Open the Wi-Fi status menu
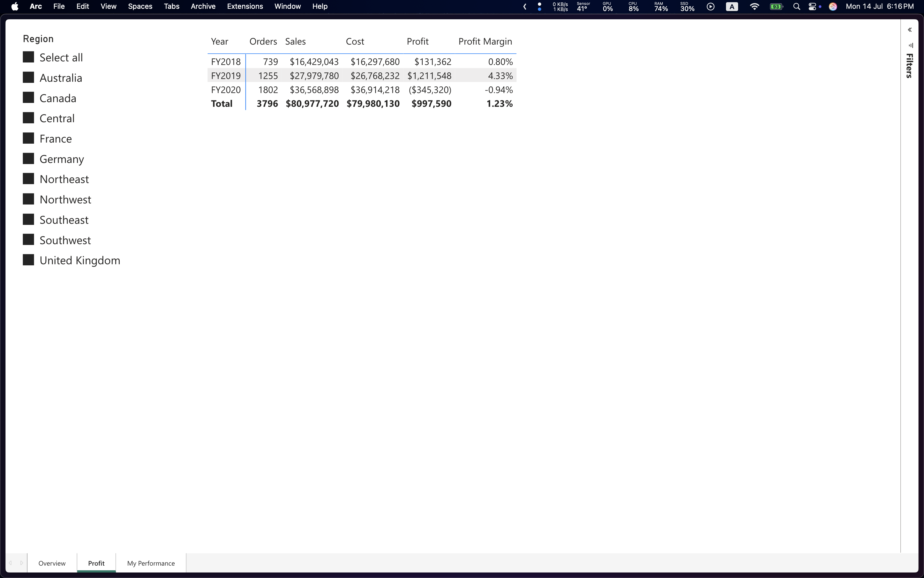 pyautogui.click(x=755, y=7)
